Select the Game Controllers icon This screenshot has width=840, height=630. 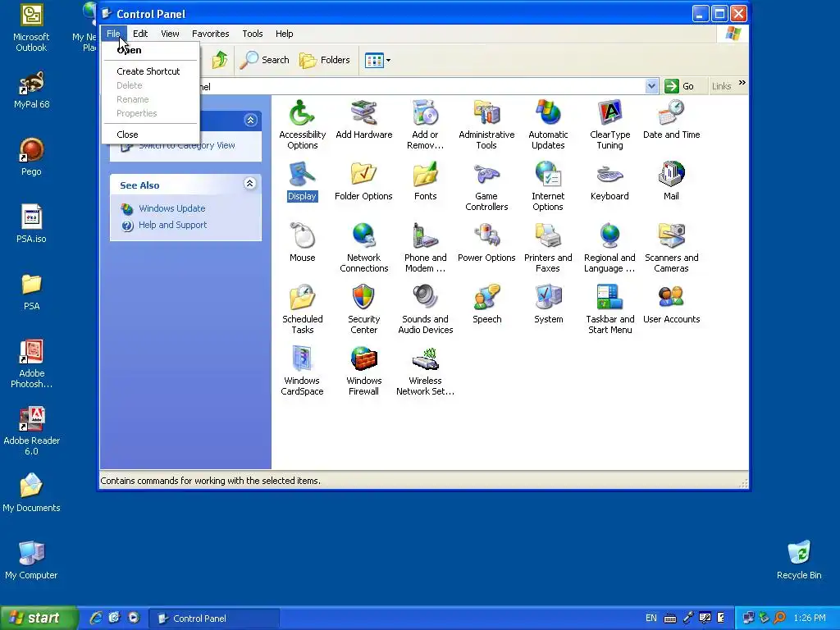coord(486,186)
